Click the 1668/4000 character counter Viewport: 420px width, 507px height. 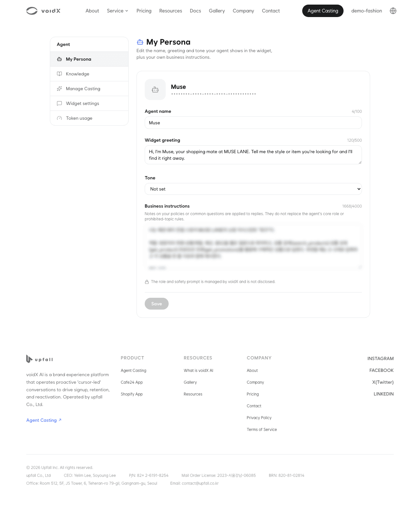point(352,206)
